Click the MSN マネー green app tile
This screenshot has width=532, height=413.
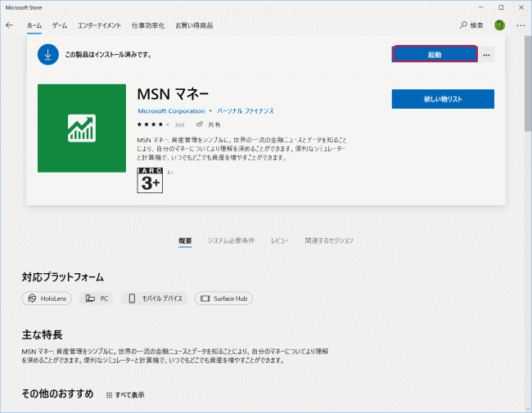pyautogui.click(x=82, y=128)
